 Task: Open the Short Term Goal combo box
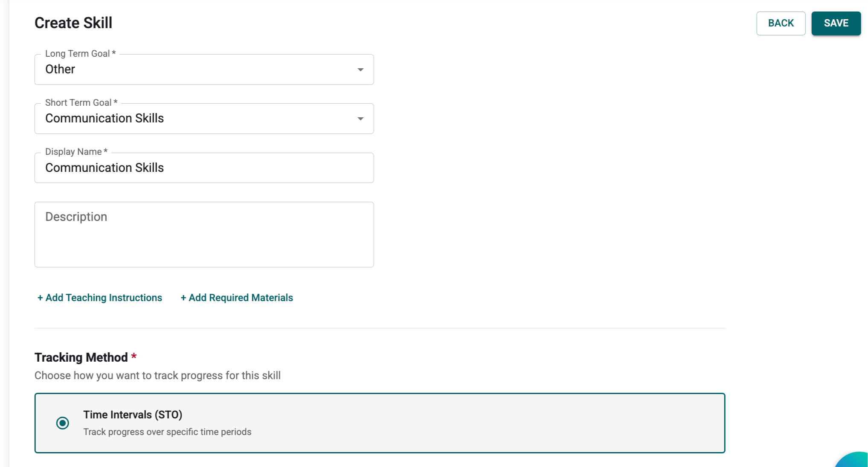(x=204, y=119)
